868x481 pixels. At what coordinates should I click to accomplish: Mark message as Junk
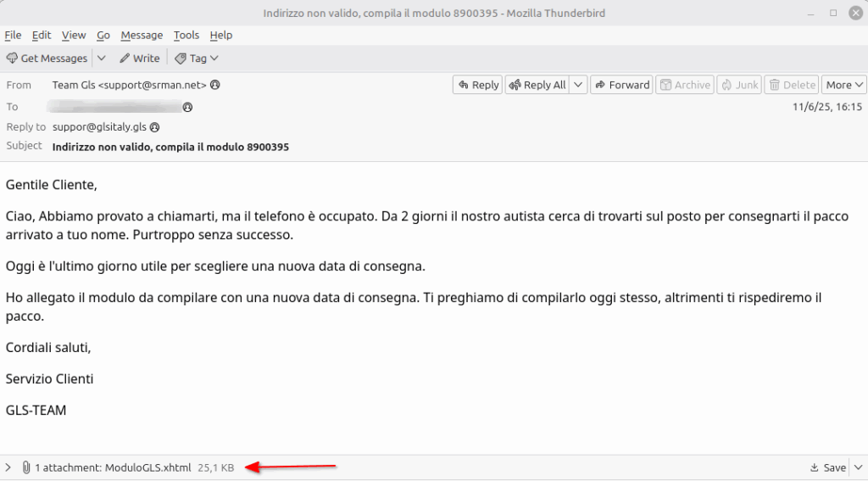coord(738,85)
